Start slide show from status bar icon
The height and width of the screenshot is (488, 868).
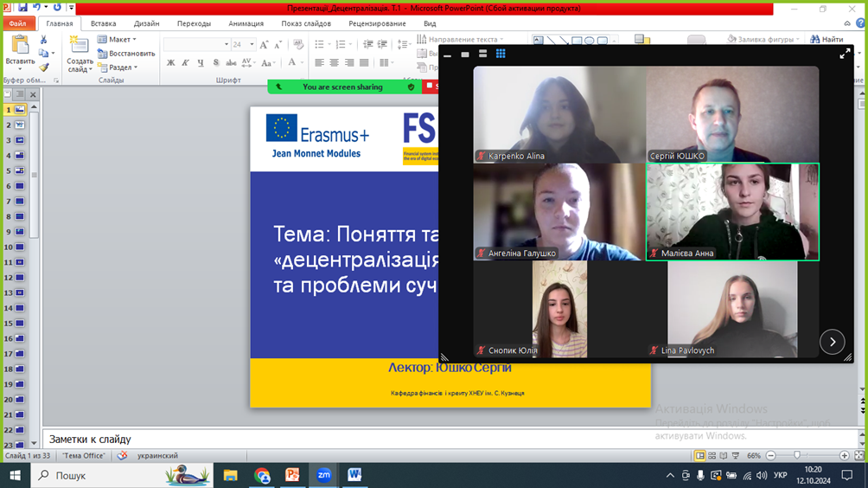(736, 455)
